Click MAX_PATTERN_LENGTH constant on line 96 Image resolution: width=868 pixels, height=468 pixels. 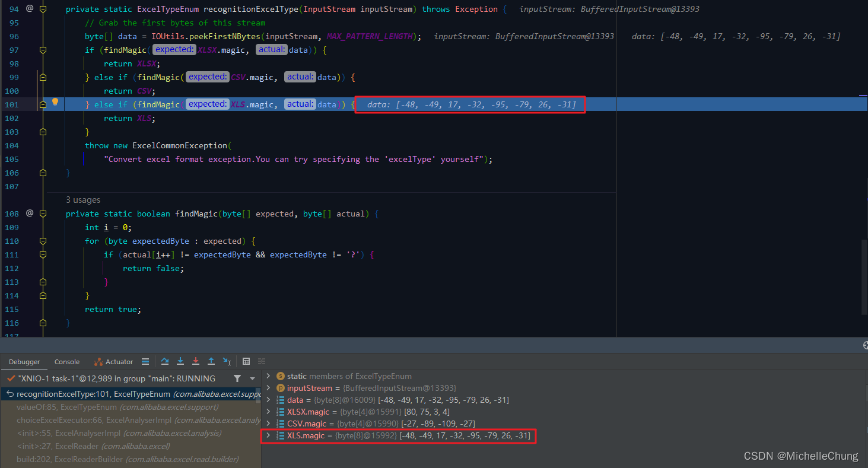369,36
